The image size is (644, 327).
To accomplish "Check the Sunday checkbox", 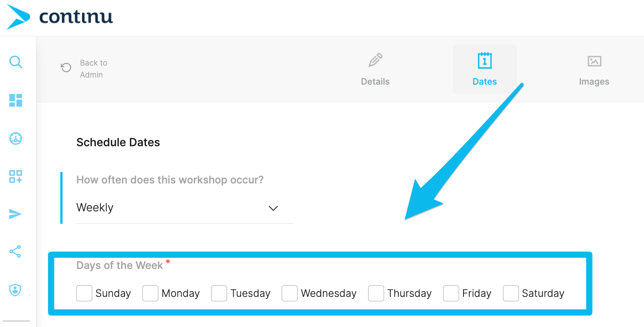I will pyautogui.click(x=84, y=293).
